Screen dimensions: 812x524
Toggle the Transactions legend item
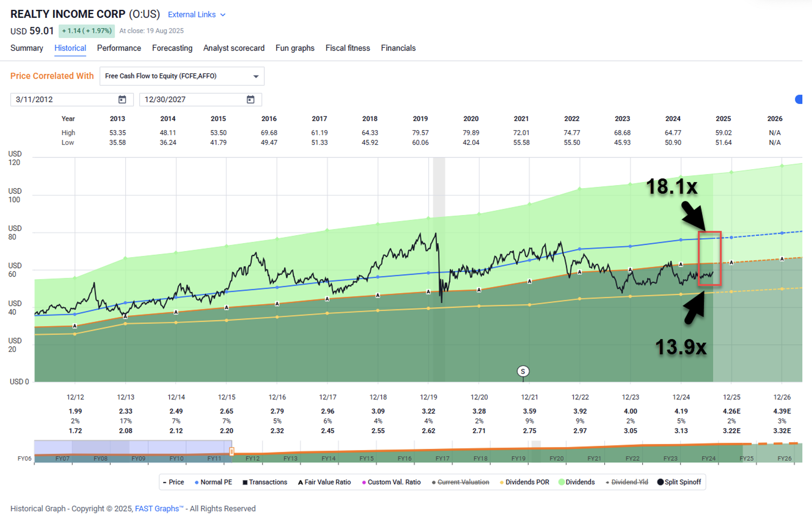[x=265, y=482]
